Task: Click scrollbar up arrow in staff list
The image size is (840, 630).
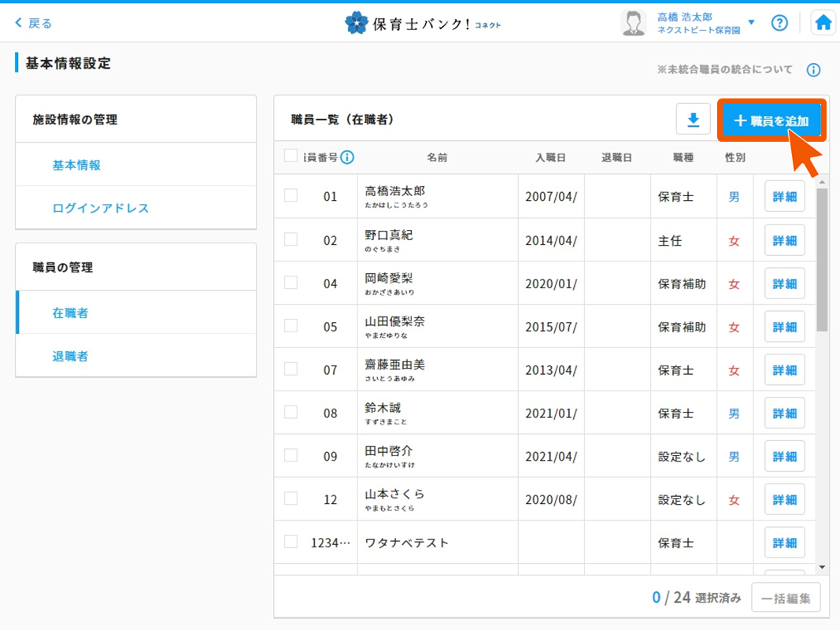Action: [x=822, y=182]
